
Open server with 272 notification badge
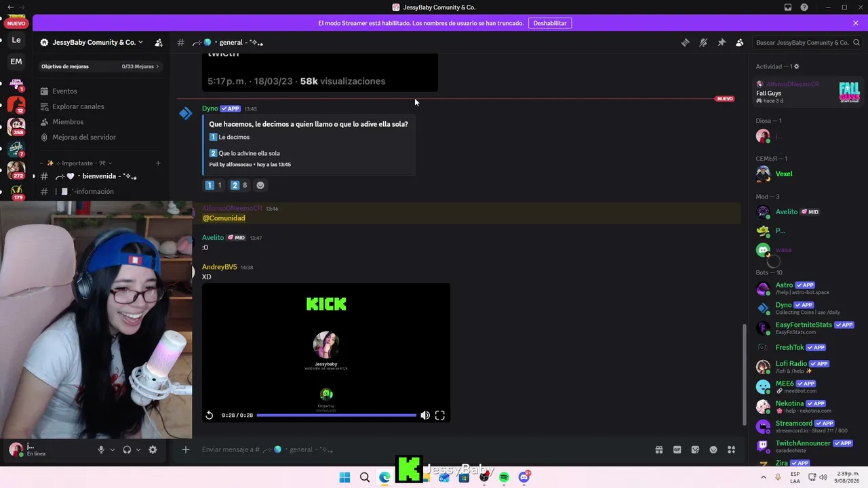coord(16,170)
